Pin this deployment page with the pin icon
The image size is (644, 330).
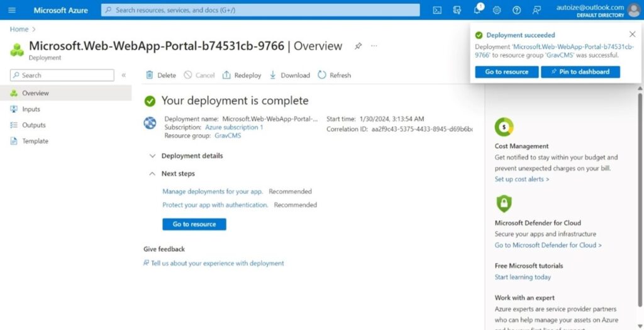click(x=358, y=46)
